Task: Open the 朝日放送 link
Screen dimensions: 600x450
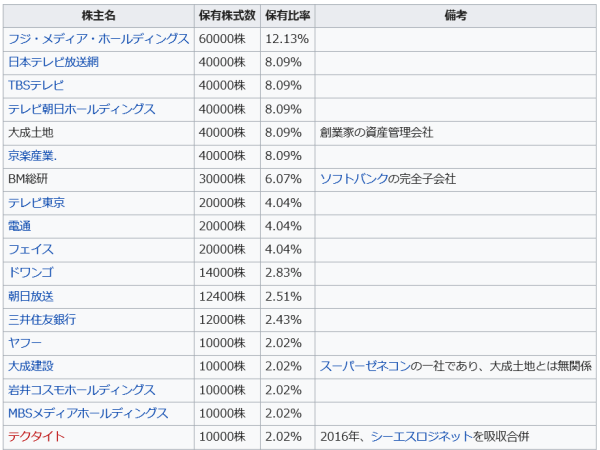Action: [31, 296]
